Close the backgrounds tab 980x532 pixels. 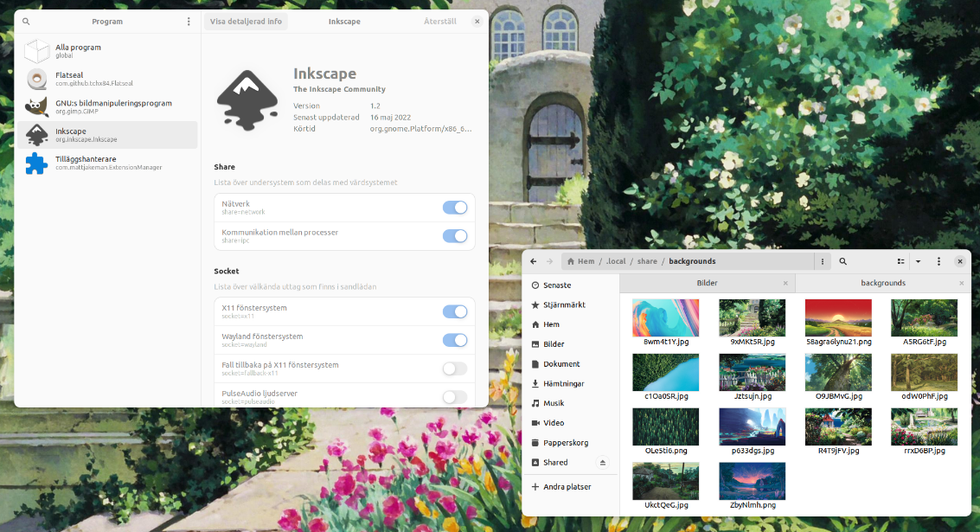pyautogui.click(x=962, y=283)
